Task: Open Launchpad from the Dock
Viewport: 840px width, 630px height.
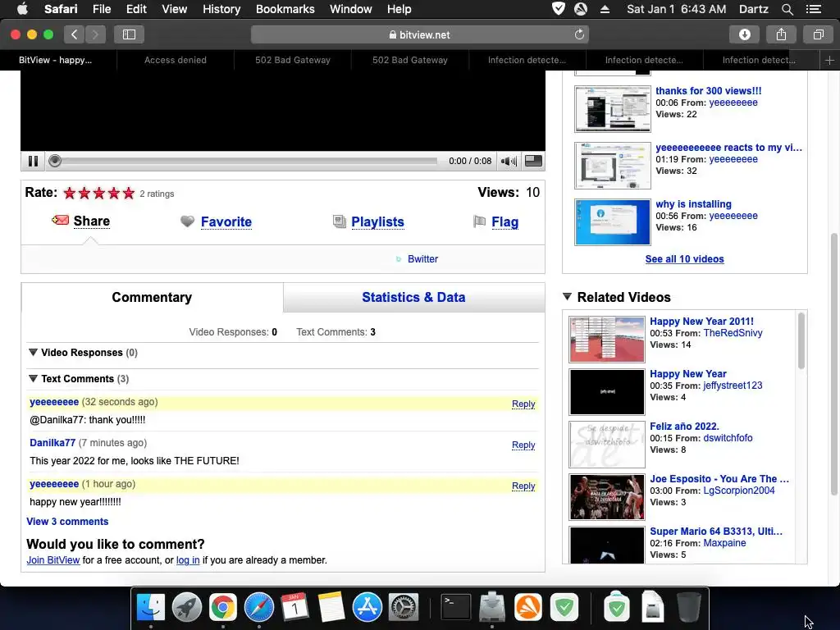Action: pos(187,608)
